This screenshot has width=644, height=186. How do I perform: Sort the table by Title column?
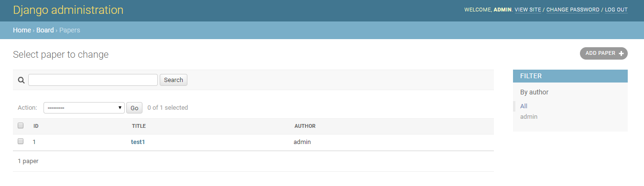pos(139,126)
